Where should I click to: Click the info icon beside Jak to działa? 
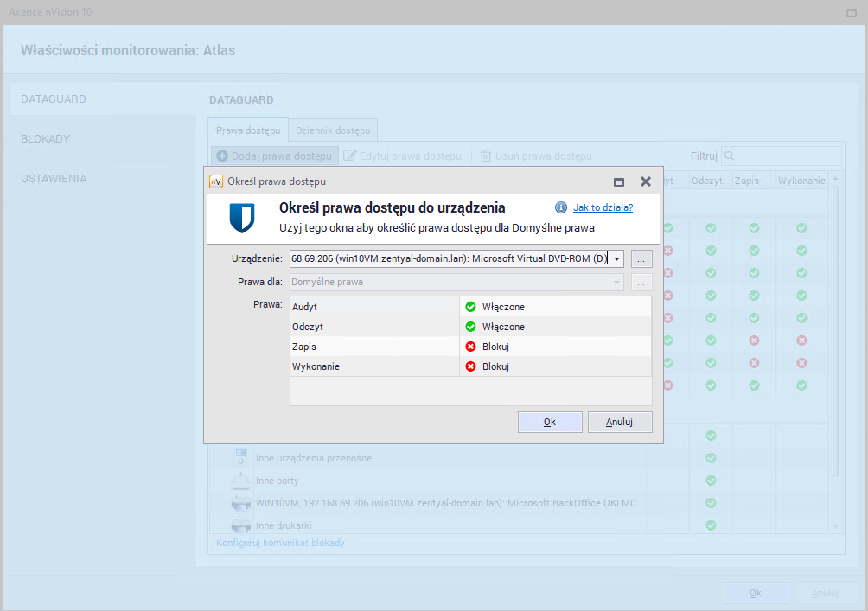(561, 207)
